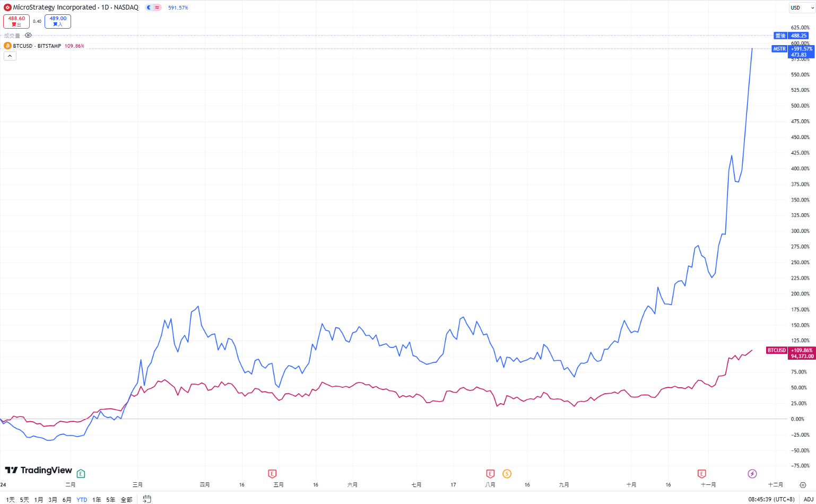Select the 1年 time range
Viewport: 816px width, 504px height.
click(97, 500)
